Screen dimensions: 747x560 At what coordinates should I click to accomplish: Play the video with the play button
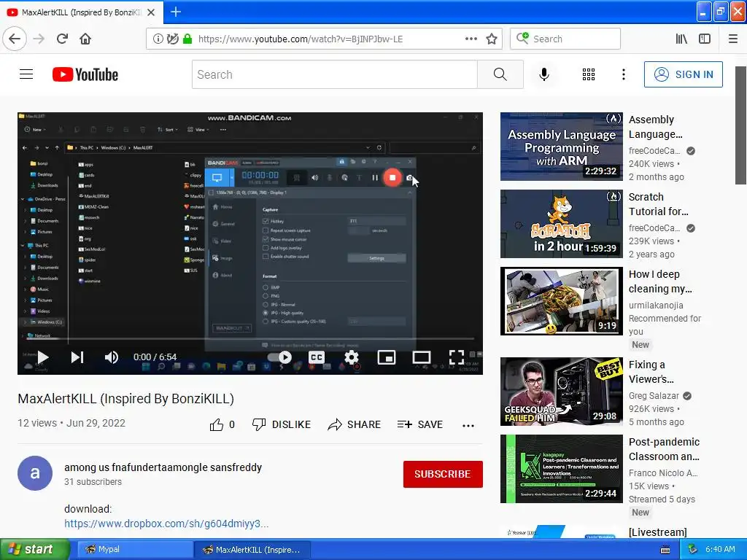point(43,357)
